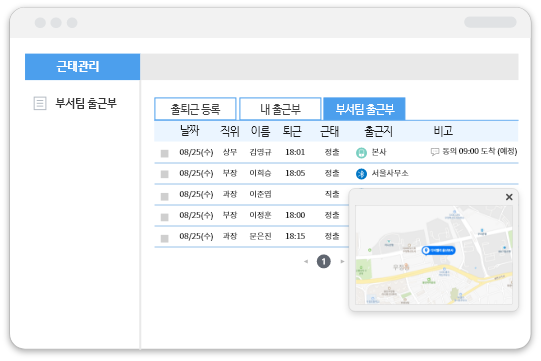Click the document icon beside 부서팀 출근부

[x=40, y=103]
